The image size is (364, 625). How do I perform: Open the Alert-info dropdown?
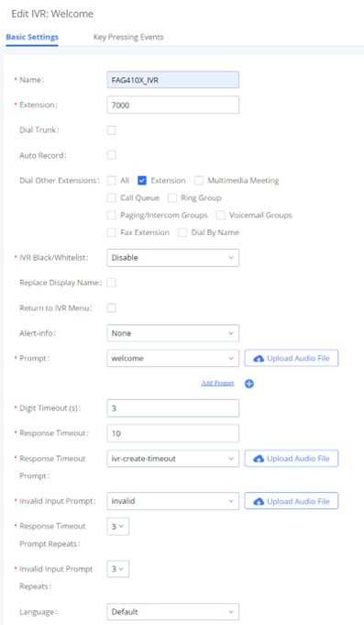click(x=173, y=333)
